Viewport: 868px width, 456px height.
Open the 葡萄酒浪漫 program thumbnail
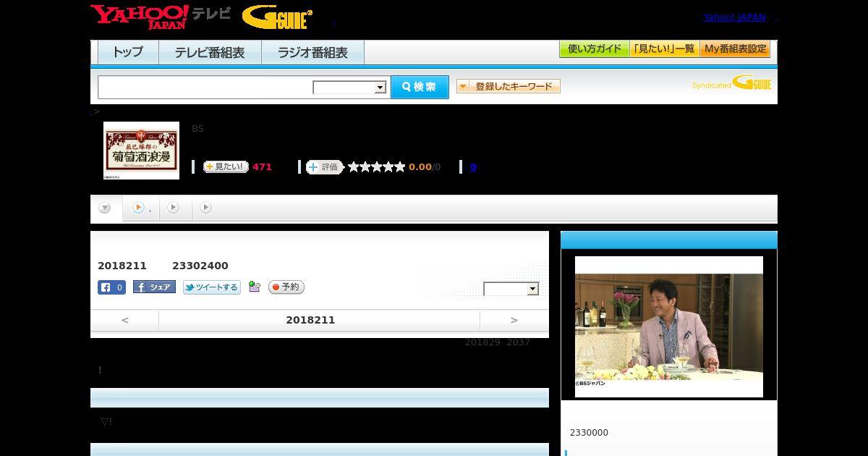[x=141, y=151]
